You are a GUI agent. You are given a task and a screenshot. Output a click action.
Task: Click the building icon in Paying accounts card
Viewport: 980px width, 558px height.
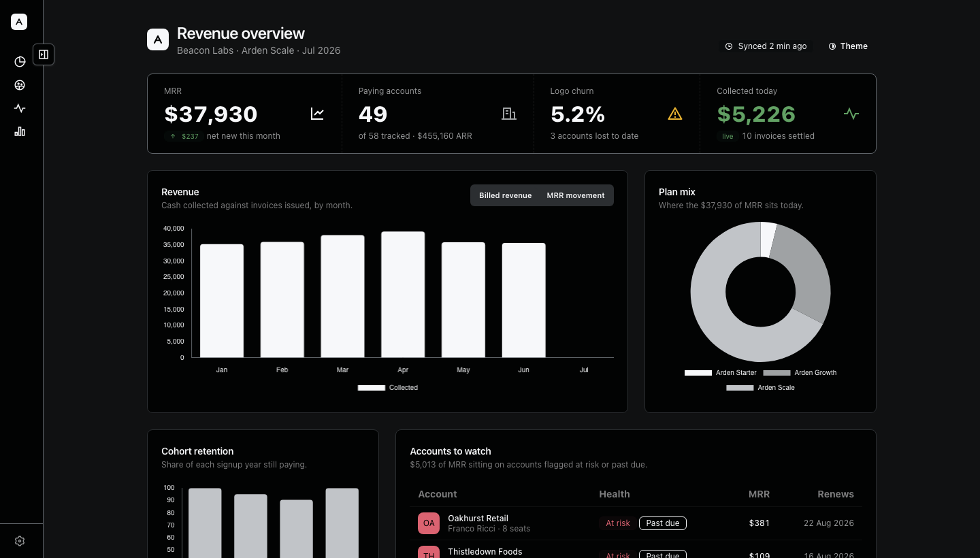click(509, 114)
